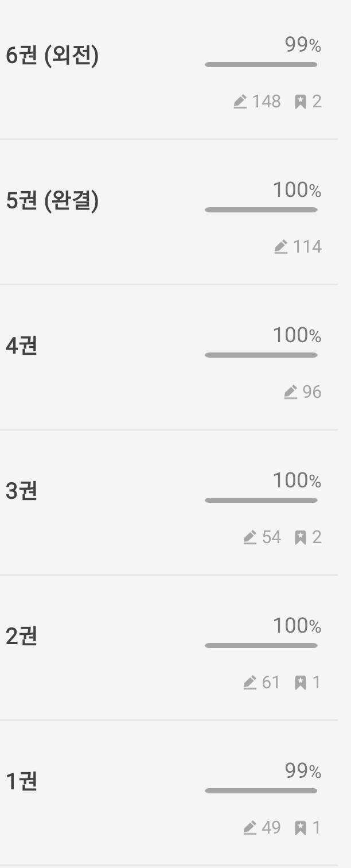The image size is (351, 868).
Task: Click the highlight pencil icon for 3권
Action: (249, 538)
